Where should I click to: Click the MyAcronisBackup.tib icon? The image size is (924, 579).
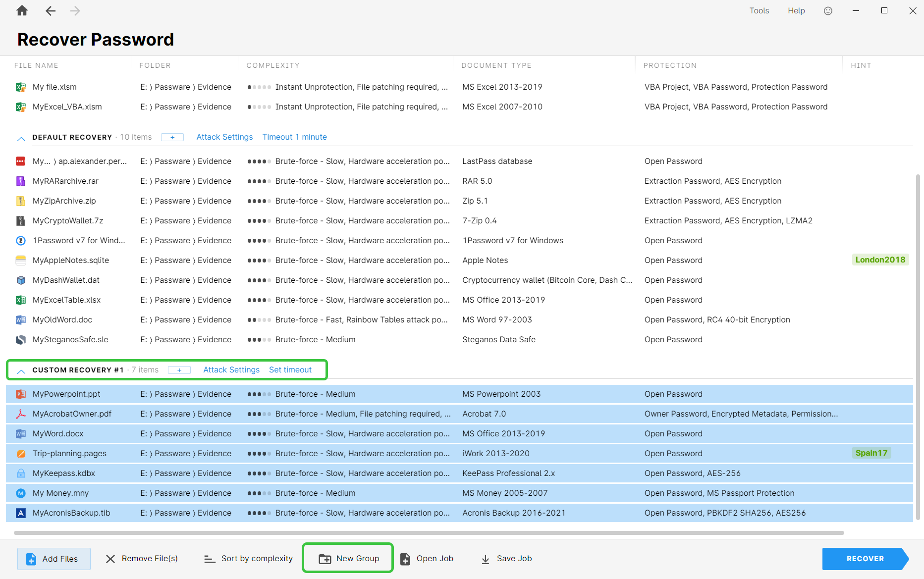(21, 513)
